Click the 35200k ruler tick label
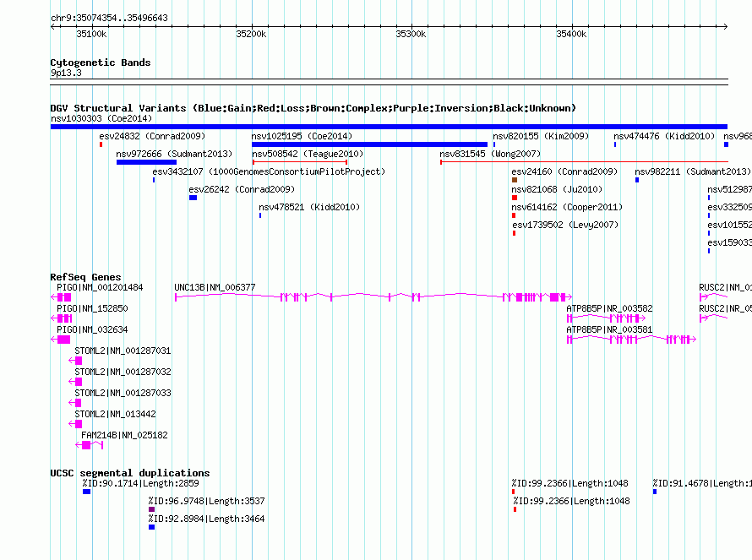Viewport: 752px width, 560px height. click(251, 34)
